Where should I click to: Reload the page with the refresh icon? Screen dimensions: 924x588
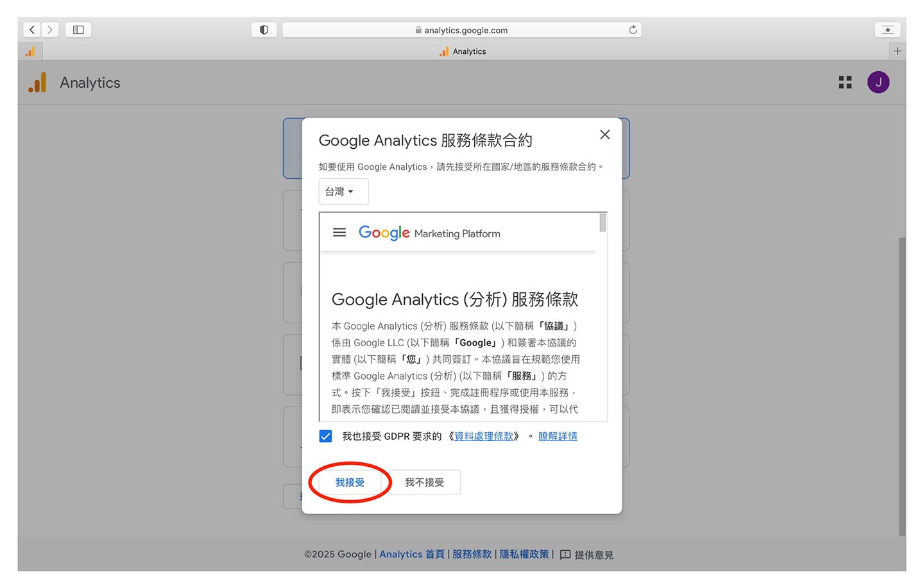tap(633, 30)
